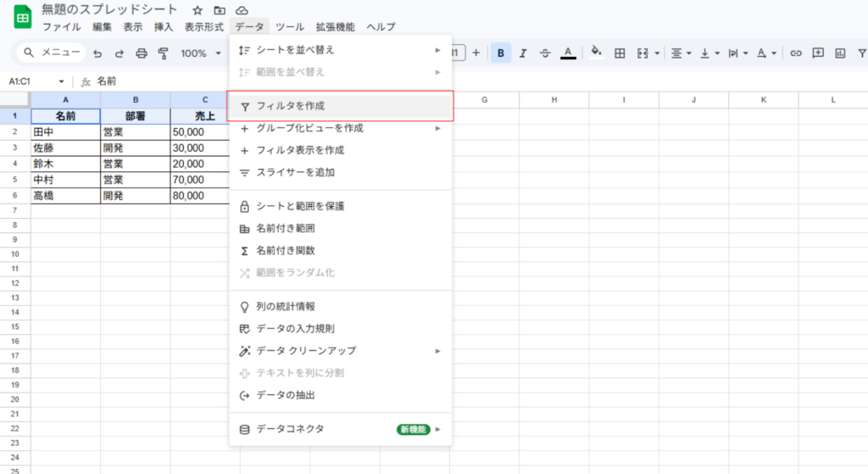Click the select-all corner box
Screen dimensions: 868x474
[15, 100]
